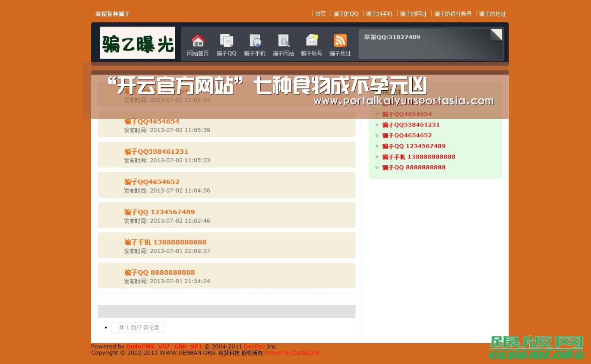
Task: Click timestamp 2013-07-02 11:05:23
Action: click(x=180, y=160)
